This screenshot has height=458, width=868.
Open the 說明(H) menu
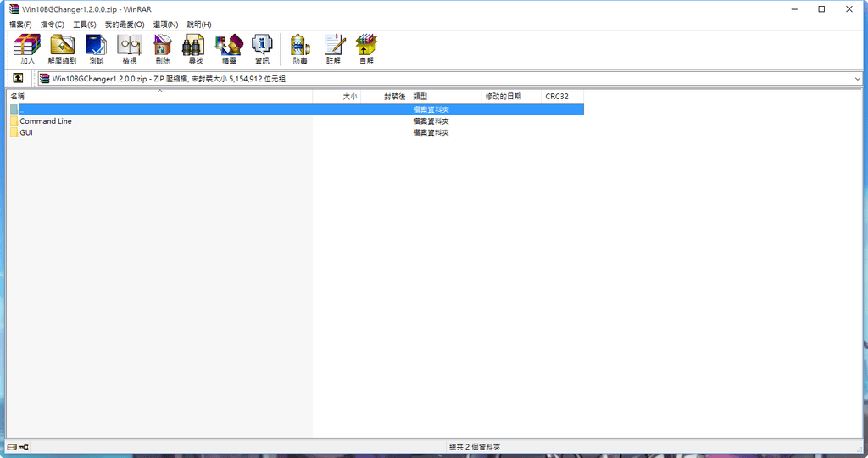198,25
